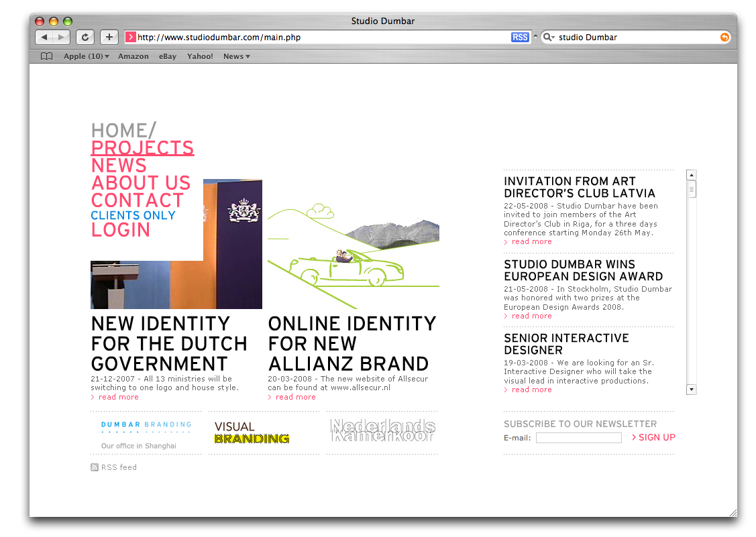Viewport: 756px width, 537px height.
Task: Click the SIGN UP newsletter link
Action: coord(657,437)
